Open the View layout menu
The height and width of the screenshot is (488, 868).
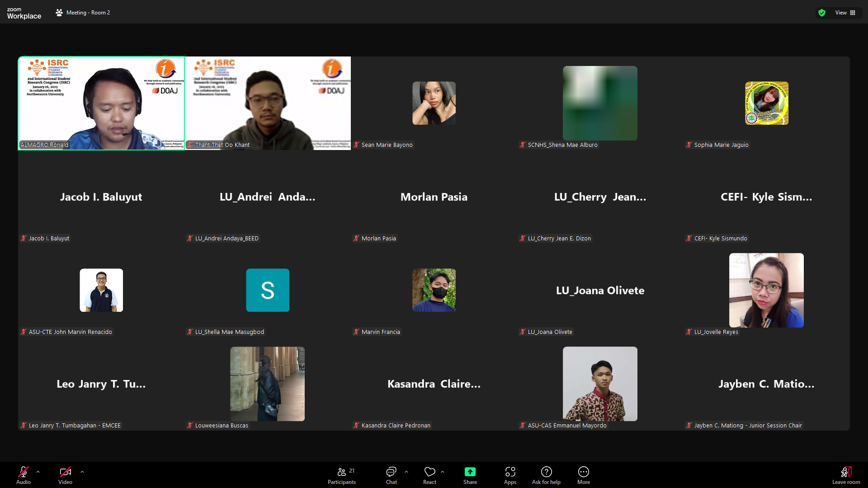pyautogui.click(x=845, y=13)
